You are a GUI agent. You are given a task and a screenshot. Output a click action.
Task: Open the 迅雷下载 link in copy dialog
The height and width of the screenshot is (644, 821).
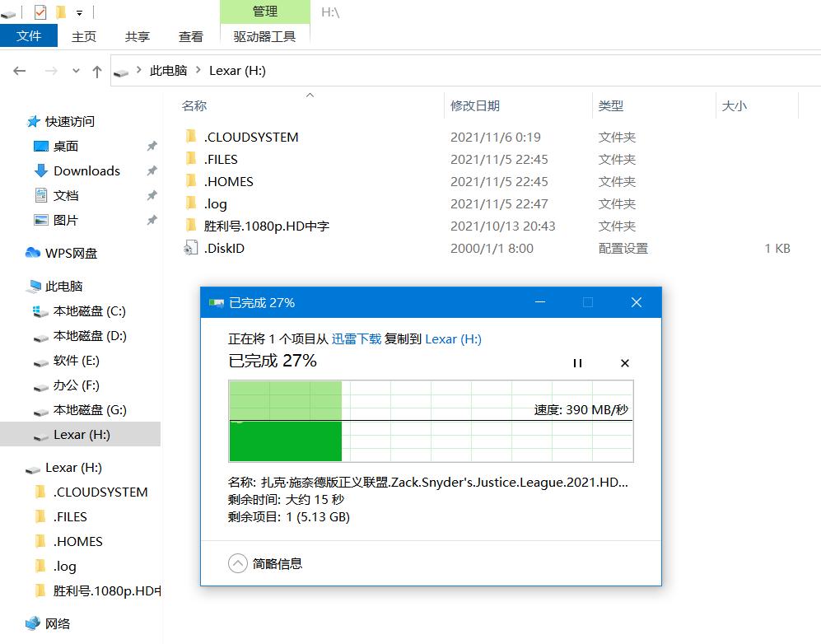coord(356,339)
